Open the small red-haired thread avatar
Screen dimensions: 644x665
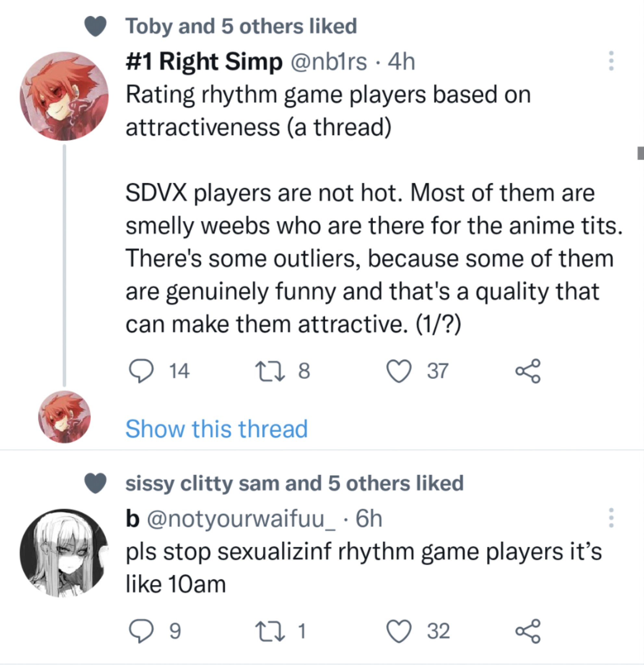tap(64, 417)
